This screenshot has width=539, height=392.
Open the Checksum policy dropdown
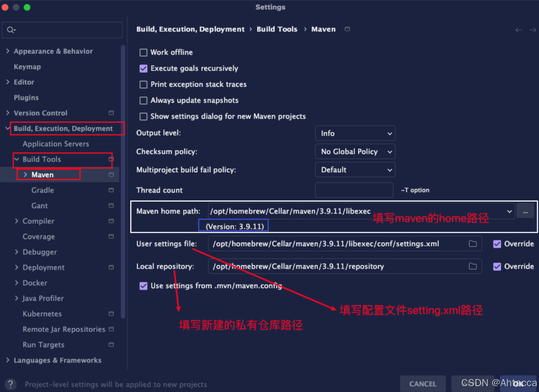point(355,151)
